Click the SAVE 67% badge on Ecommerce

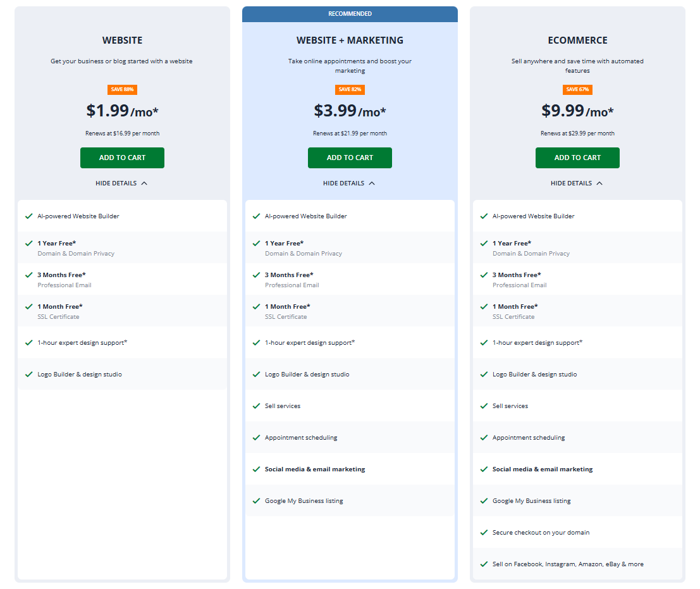577,90
